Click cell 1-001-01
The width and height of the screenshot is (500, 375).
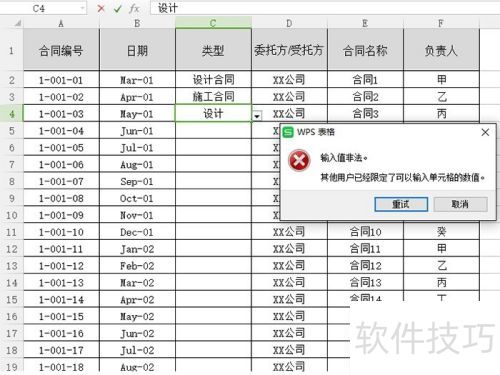[61, 80]
